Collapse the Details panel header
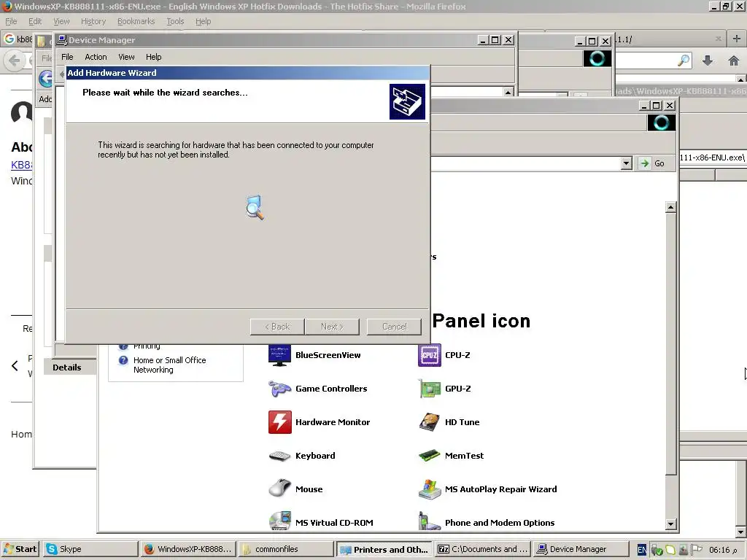747x560 pixels. (x=70, y=367)
